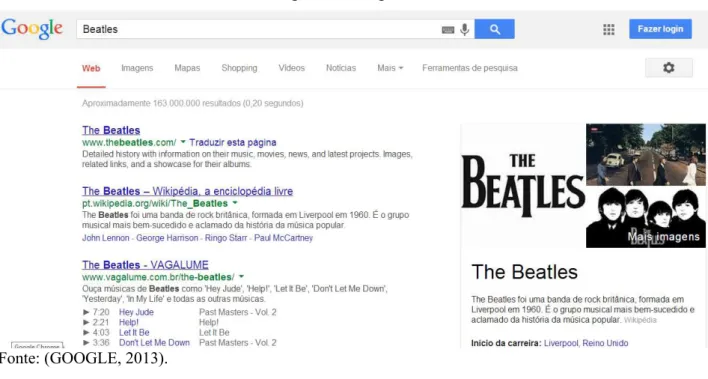The image size is (708, 379).
Task: Open the John Lennon sublink
Action: pyautogui.click(x=106, y=238)
